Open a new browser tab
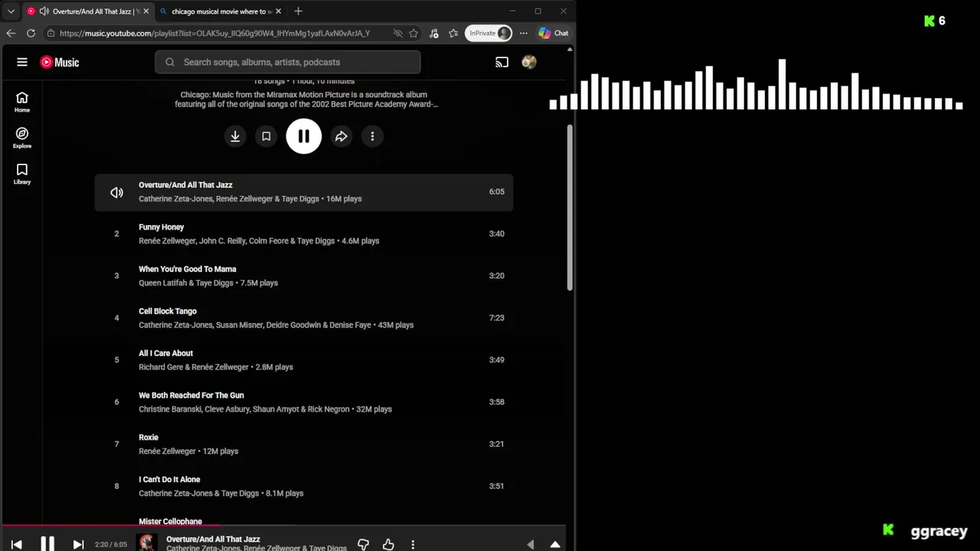 pos(299,11)
